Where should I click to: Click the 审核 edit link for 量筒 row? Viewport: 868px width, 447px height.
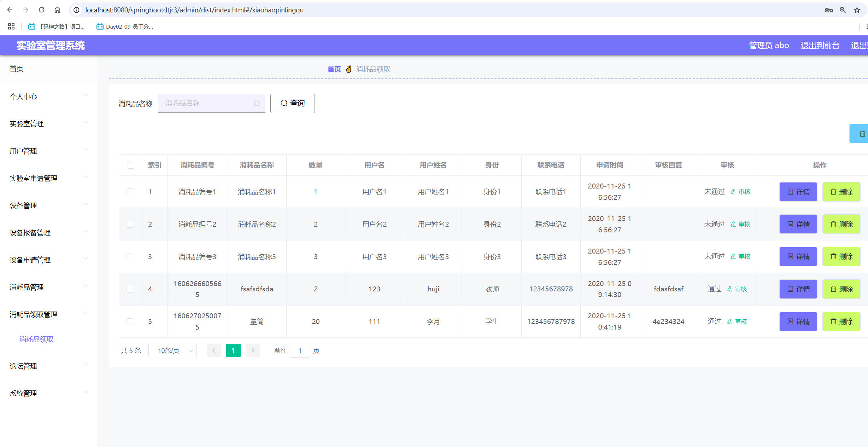point(737,321)
